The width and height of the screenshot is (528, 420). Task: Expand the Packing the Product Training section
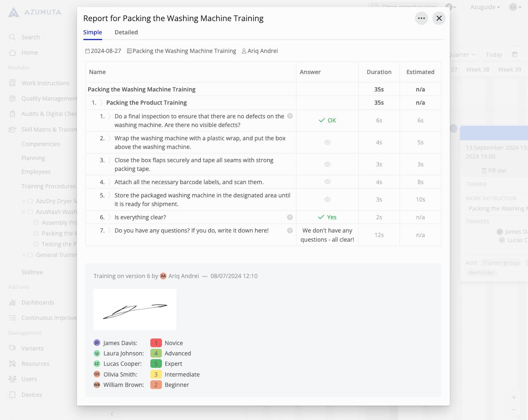101,103
